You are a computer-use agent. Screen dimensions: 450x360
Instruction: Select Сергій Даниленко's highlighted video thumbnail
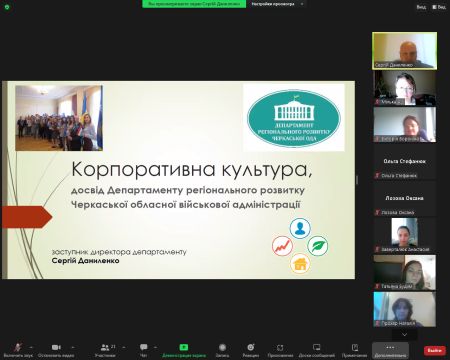404,51
